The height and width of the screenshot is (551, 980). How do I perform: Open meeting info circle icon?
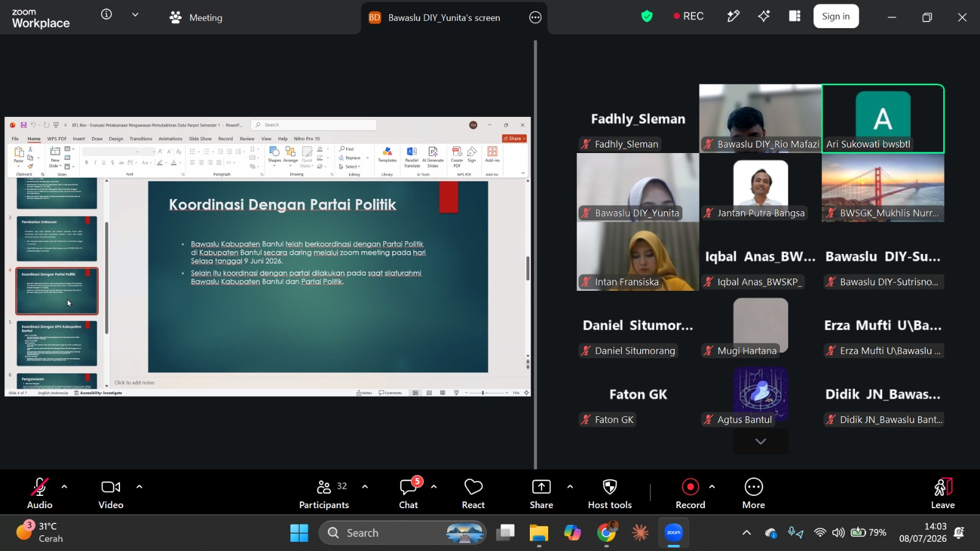[107, 14]
